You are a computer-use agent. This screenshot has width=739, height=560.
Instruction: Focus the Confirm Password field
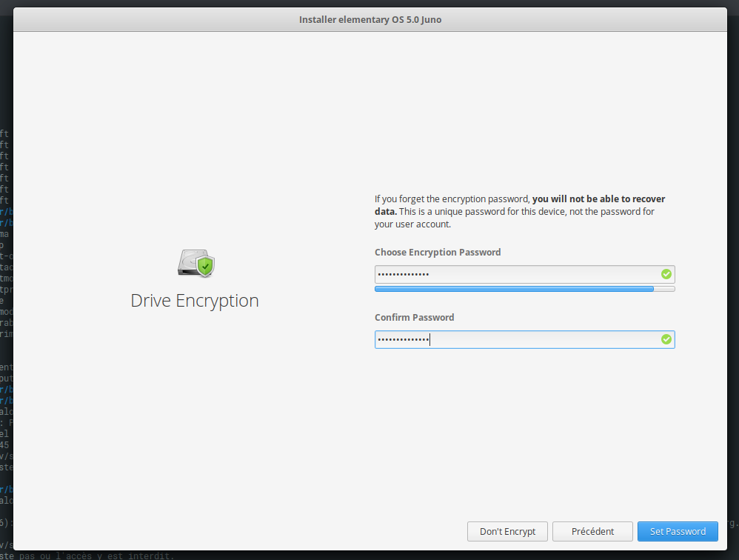tap(524, 339)
